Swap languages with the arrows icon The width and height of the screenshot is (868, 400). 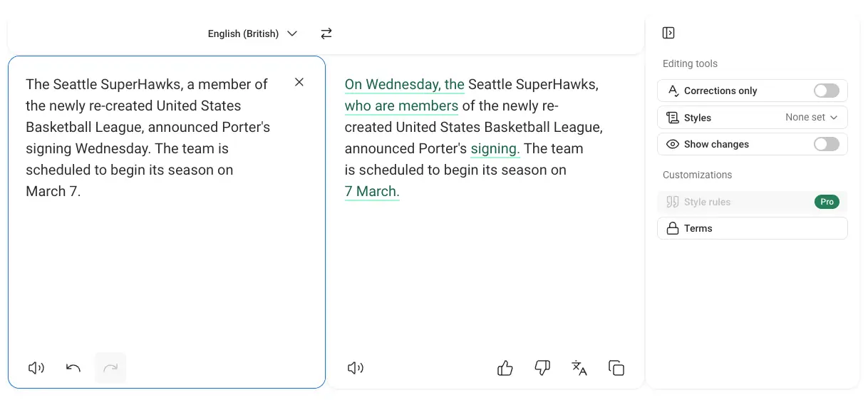point(326,34)
